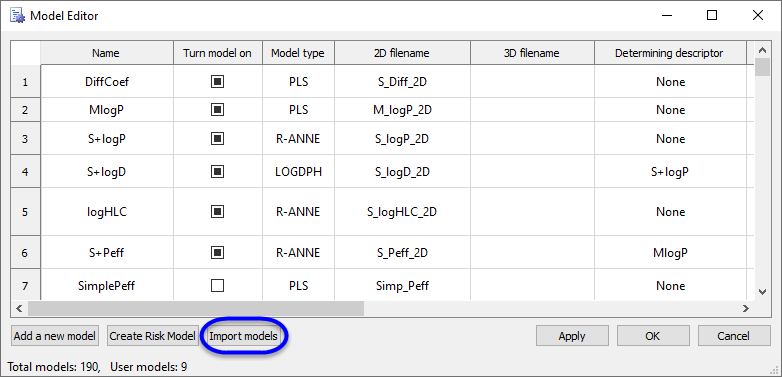782x377 pixels.
Task: Click R-ANNE model type in logHLC row
Action: [x=298, y=212]
